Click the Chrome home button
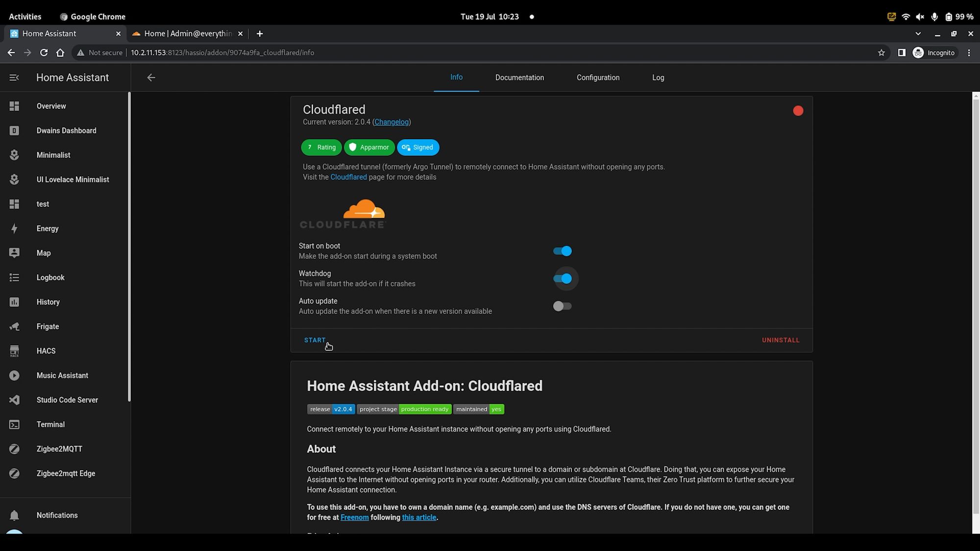Image resolution: width=980 pixels, height=551 pixels. [60, 52]
